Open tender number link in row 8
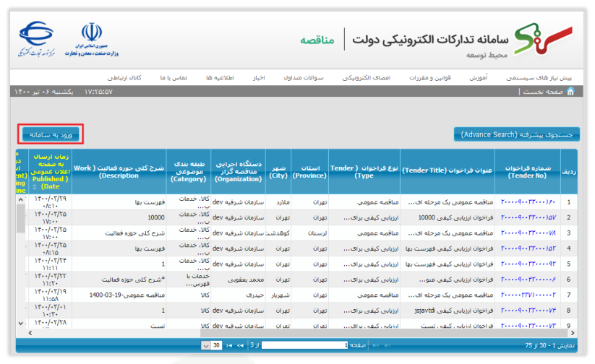Viewport: 595px width, 364px height. point(528,311)
